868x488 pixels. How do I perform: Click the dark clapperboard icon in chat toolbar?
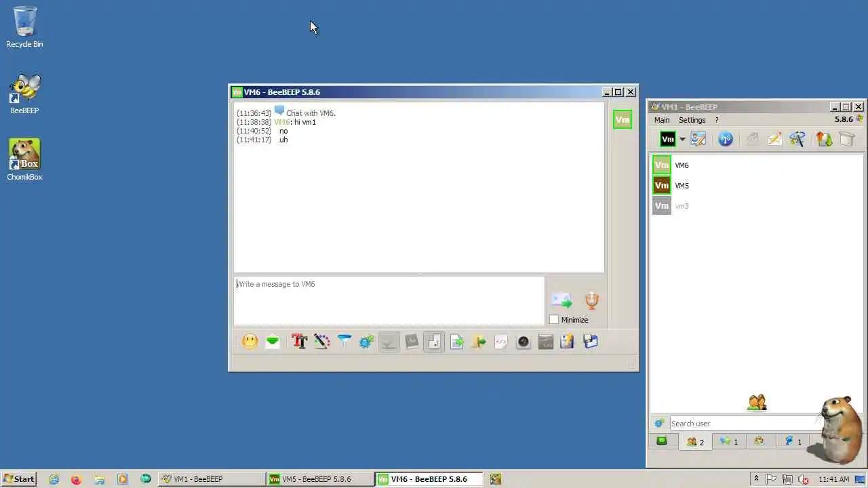tap(546, 342)
